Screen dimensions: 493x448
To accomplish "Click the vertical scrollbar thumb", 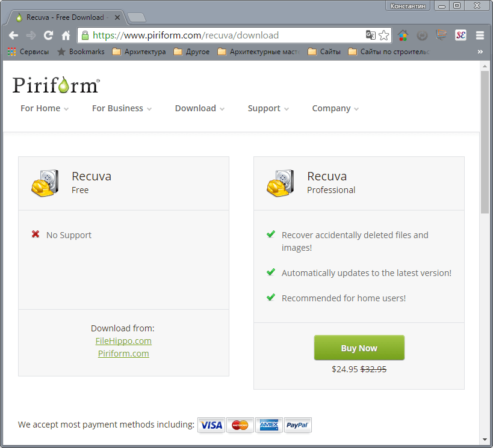I will pyautogui.click(x=485, y=142).
